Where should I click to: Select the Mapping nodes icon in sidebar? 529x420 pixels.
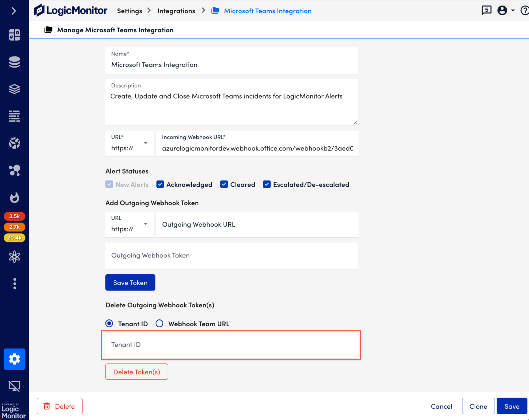click(14, 170)
